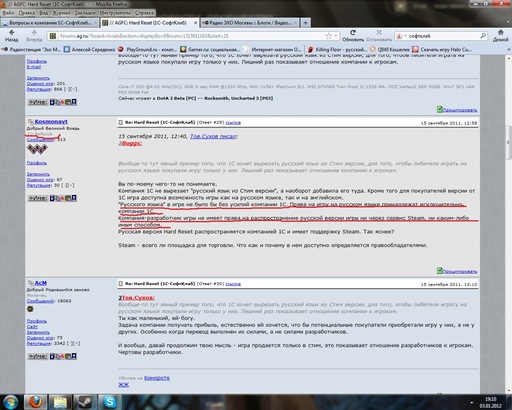Click the Reload page icon
This screenshot has width=512, height=410.
(353, 33)
